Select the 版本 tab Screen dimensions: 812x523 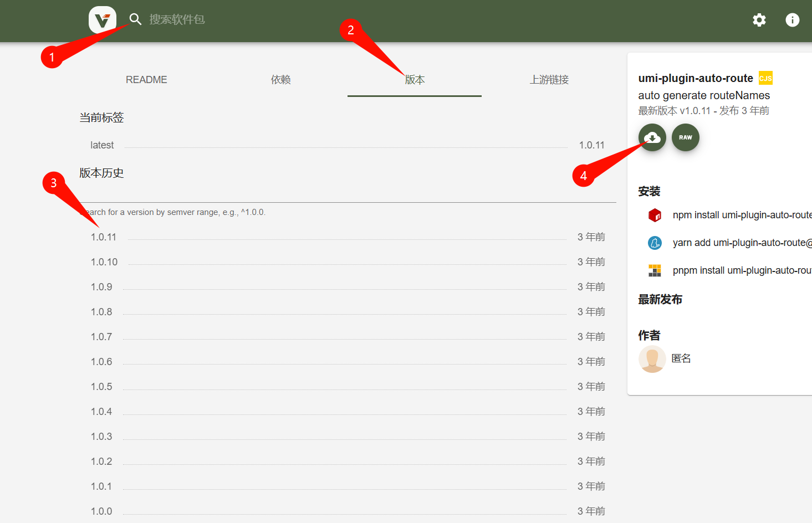tap(415, 80)
